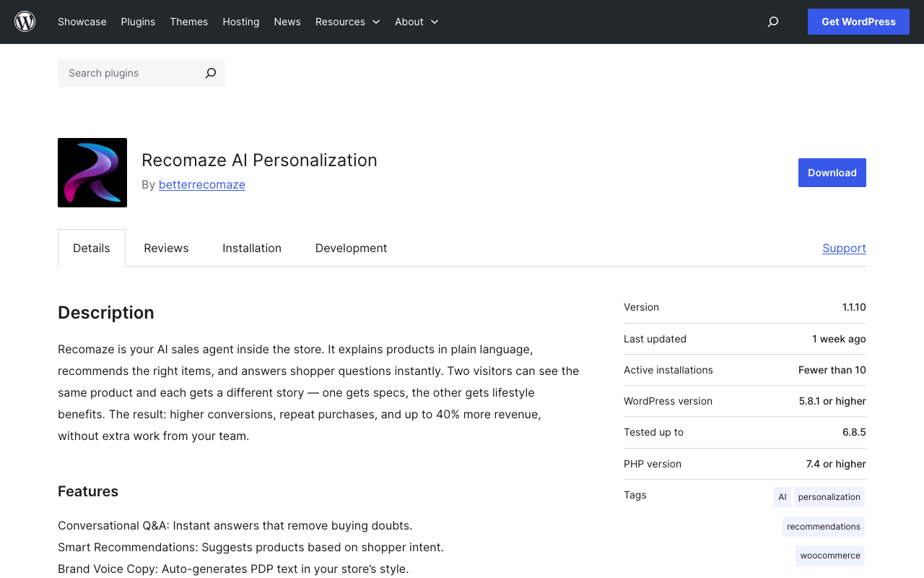This screenshot has height=578, width=924.
Task: Click the recommendations tag
Action: pos(824,527)
